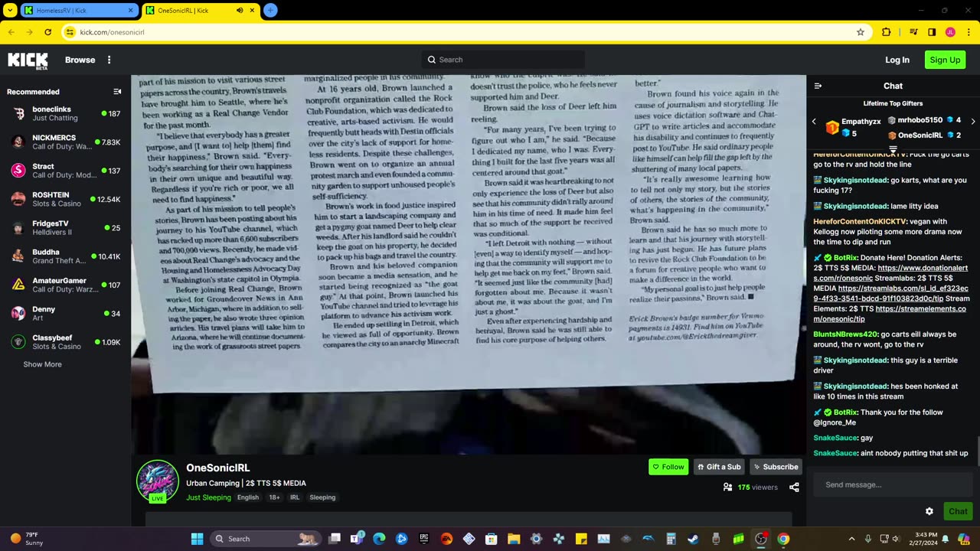
Task: Open a new browser tab with plus
Action: click(x=270, y=10)
